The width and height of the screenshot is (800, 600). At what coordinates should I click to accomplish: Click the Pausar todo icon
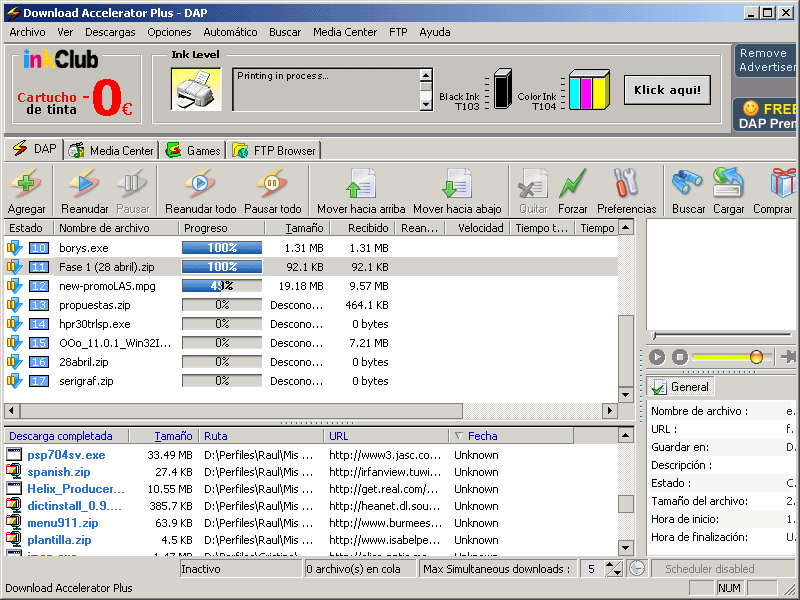point(272,185)
